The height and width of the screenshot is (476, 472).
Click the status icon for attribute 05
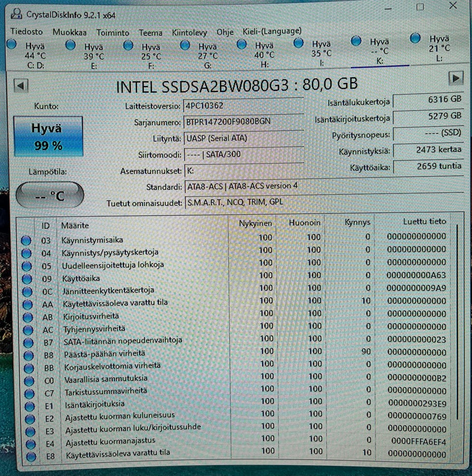click(x=27, y=266)
